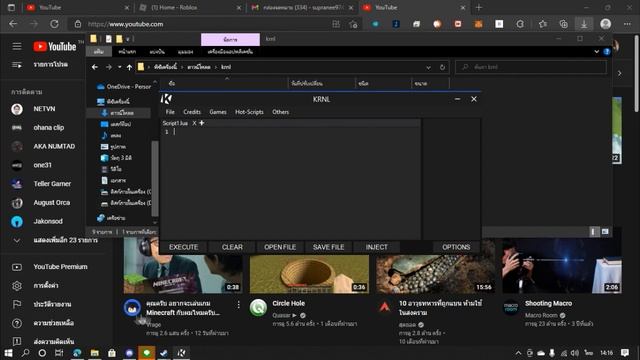Close the Script1.lua tab in KRNL

194,123
